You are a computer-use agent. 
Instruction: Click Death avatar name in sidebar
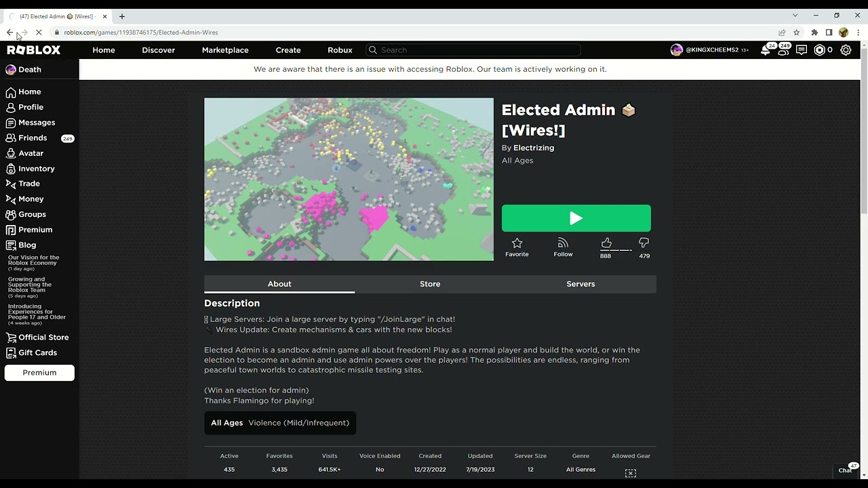[x=30, y=70]
